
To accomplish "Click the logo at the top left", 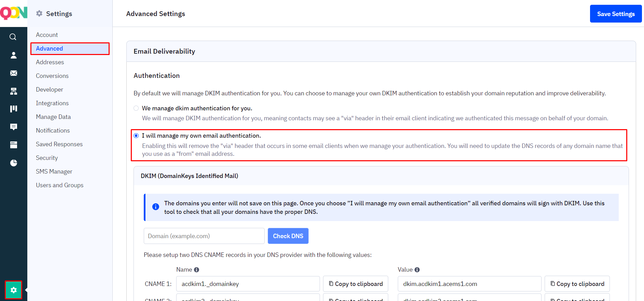I will pyautogui.click(x=13, y=13).
